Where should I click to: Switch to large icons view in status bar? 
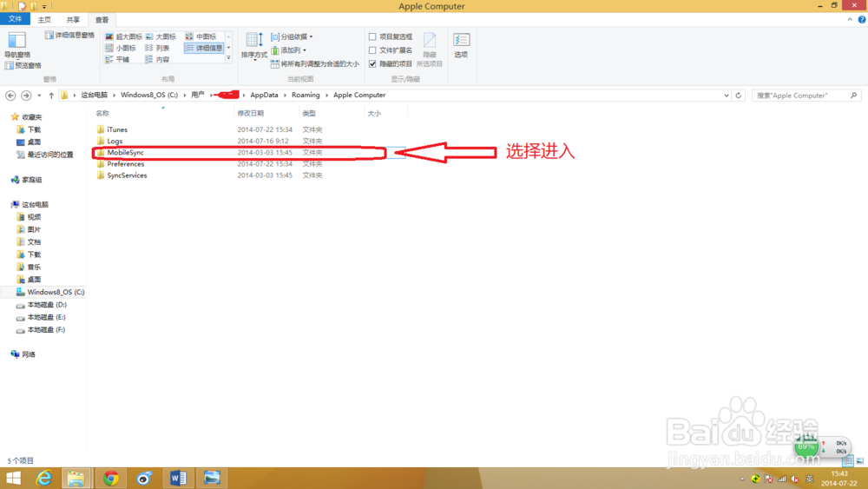pos(859,460)
